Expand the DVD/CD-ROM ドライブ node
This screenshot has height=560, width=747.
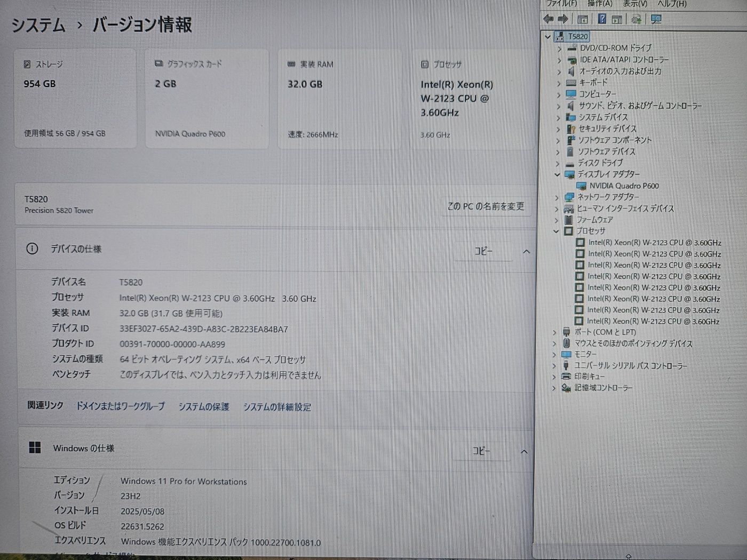coord(559,49)
